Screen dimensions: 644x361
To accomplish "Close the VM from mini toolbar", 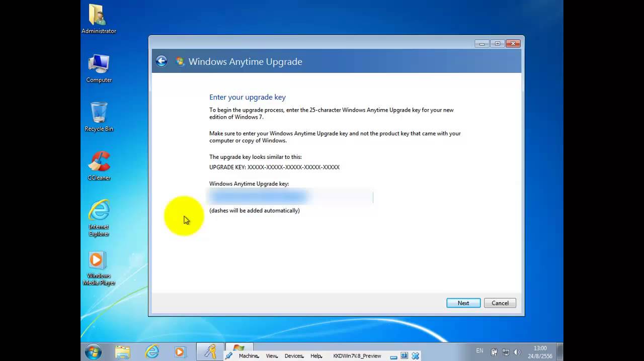I will [415, 355].
